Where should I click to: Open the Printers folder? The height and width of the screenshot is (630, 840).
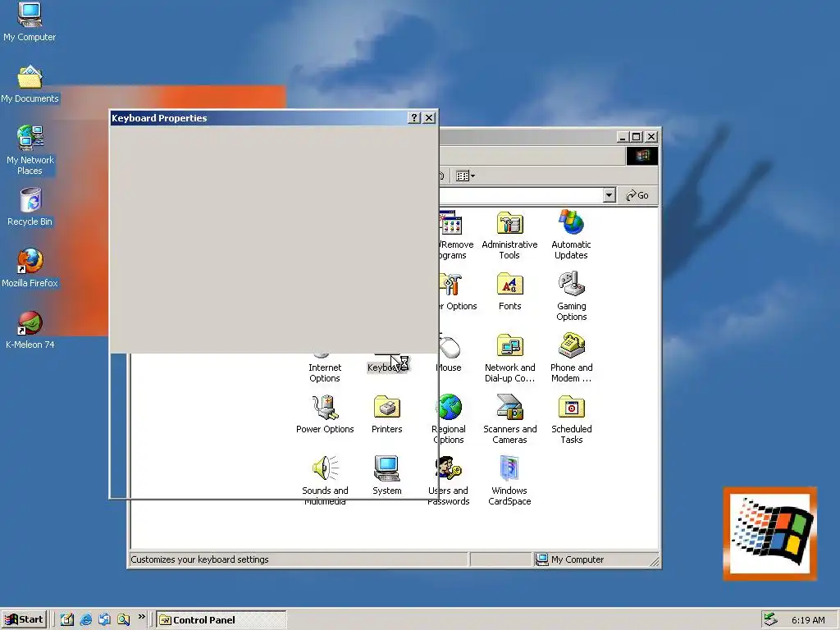tap(387, 414)
